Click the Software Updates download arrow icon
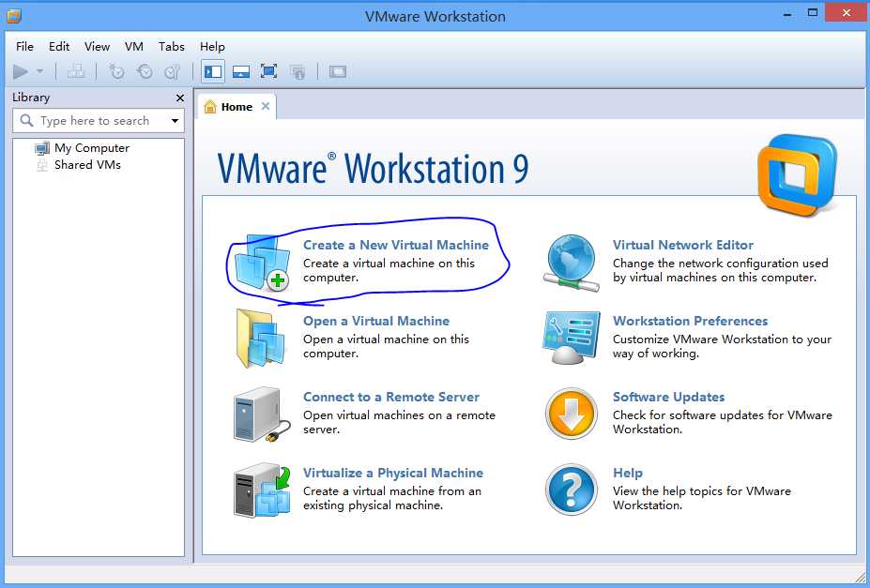Viewport: 870px width, 588px height. coord(571,415)
